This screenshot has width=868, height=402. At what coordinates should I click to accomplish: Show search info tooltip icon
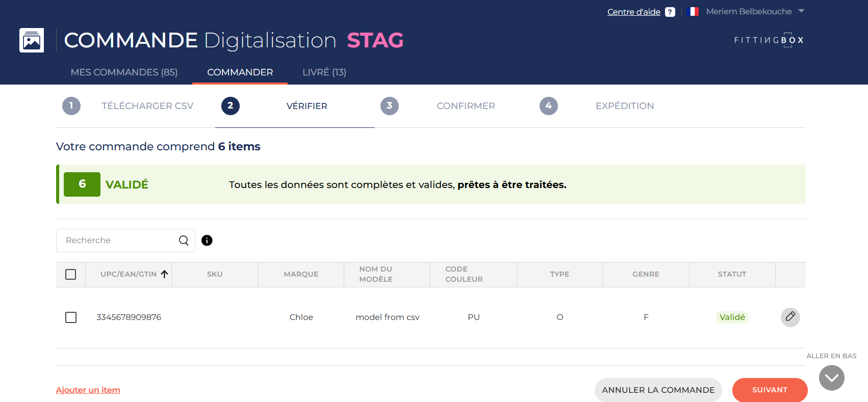[207, 240]
